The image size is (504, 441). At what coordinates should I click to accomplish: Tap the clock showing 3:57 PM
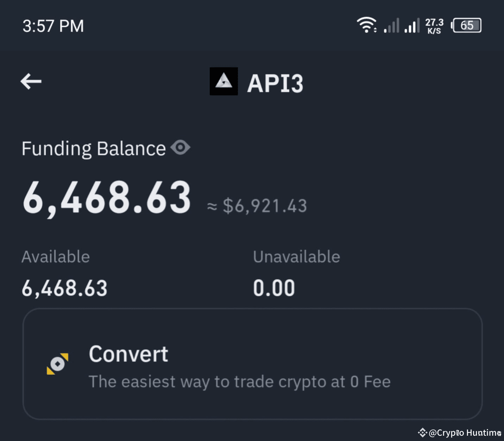(x=53, y=25)
